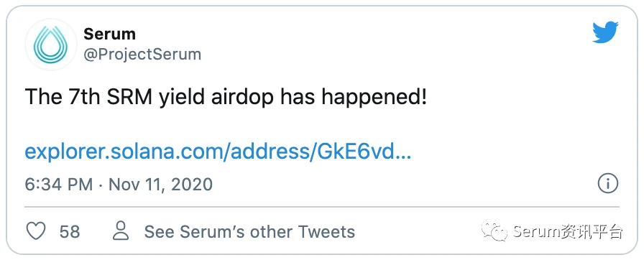644x260 pixels.
Task: Click the Nov 11, 2020 date
Action: 160,185
